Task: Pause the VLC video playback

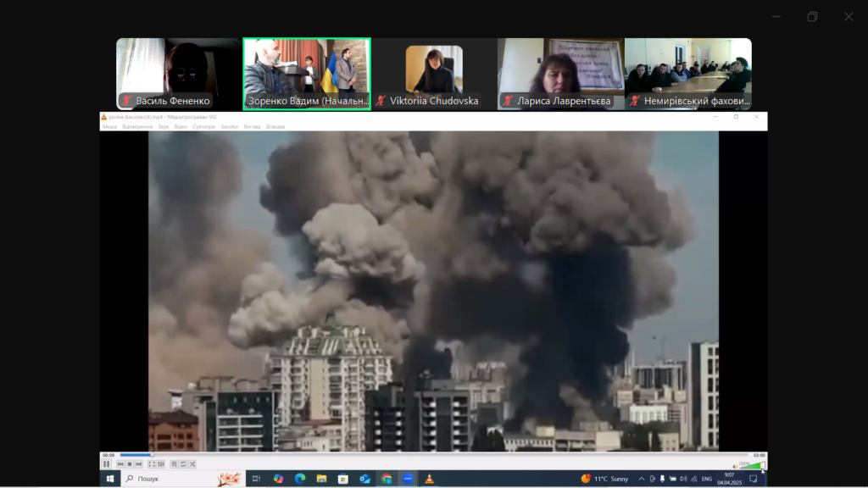Action: pos(107,463)
